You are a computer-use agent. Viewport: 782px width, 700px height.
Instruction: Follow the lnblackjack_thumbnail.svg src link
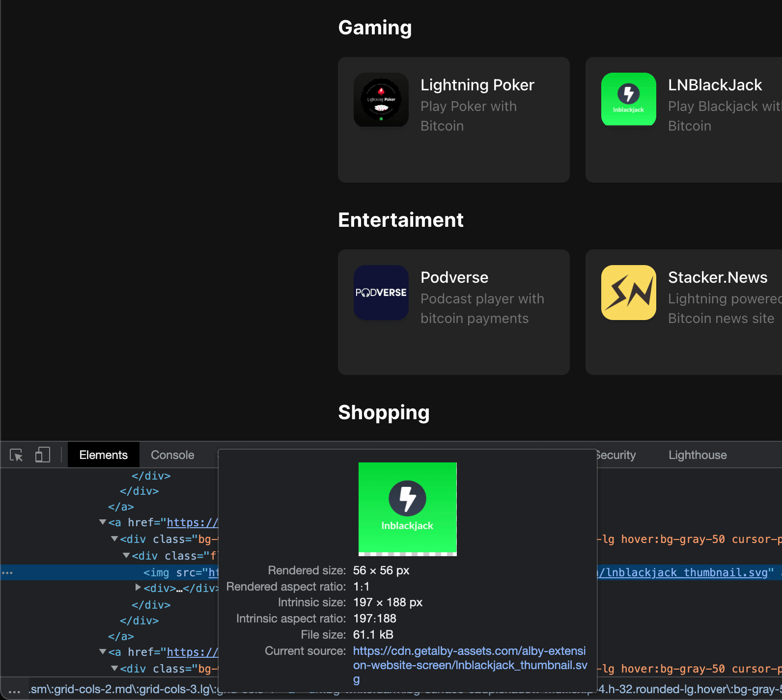pyautogui.click(x=682, y=572)
